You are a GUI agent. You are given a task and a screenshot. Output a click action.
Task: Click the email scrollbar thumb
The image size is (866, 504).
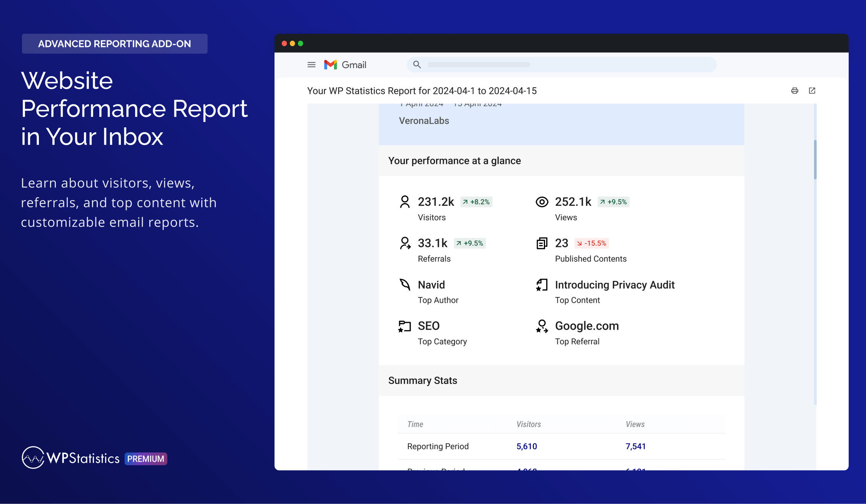click(x=815, y=160)
